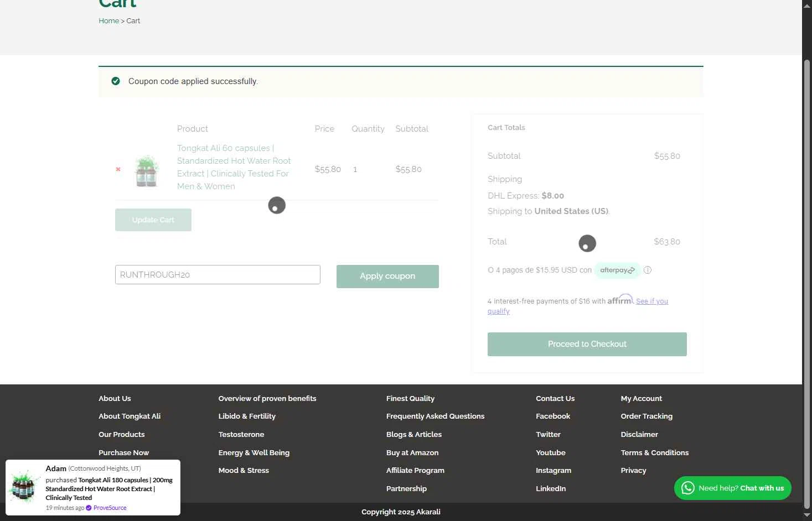Open Overview of proven benefits link
Screen dimensions: 812x521
point(267,398)
